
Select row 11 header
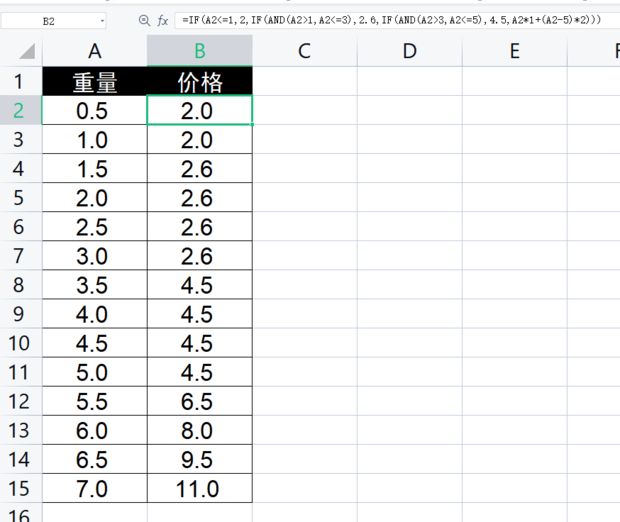coord(21,372)
